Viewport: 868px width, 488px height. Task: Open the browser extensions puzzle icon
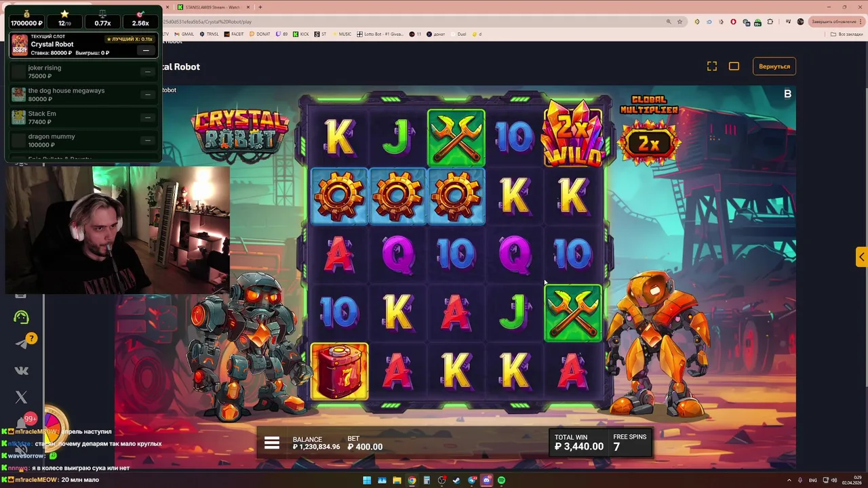pyautogui.click(x=770, y=22)
